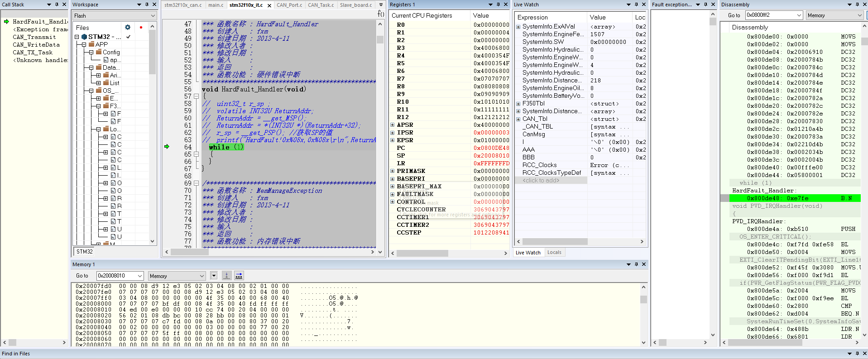The image size is (868, 359).
Task: Switch to the CAN_Port.c tab
Action: tap(289, 5)
